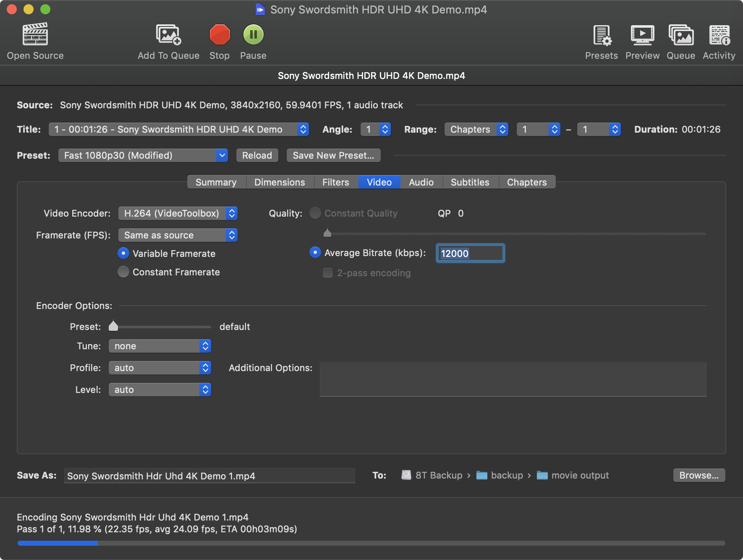Open the Angle dropdown
The height and width of the screenshot is (560, 743).
coord(376,129)
